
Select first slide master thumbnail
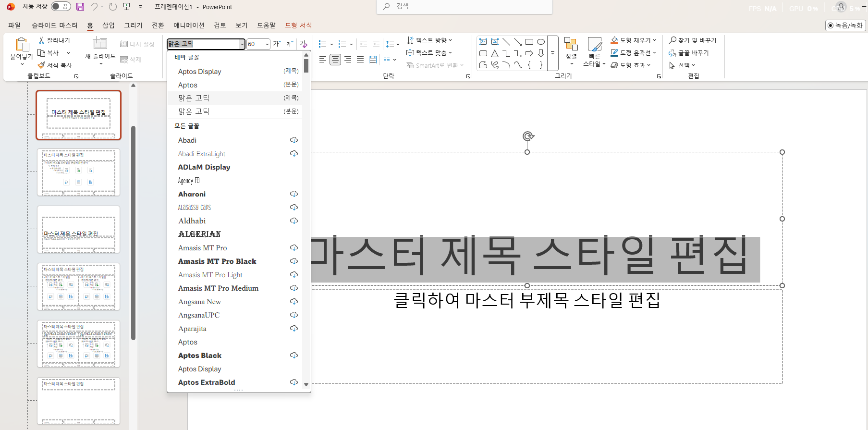[79, 115]
